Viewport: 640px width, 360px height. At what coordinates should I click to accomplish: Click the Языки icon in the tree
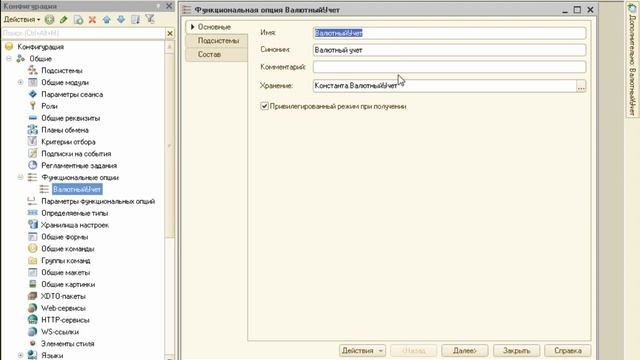point(33,355)
